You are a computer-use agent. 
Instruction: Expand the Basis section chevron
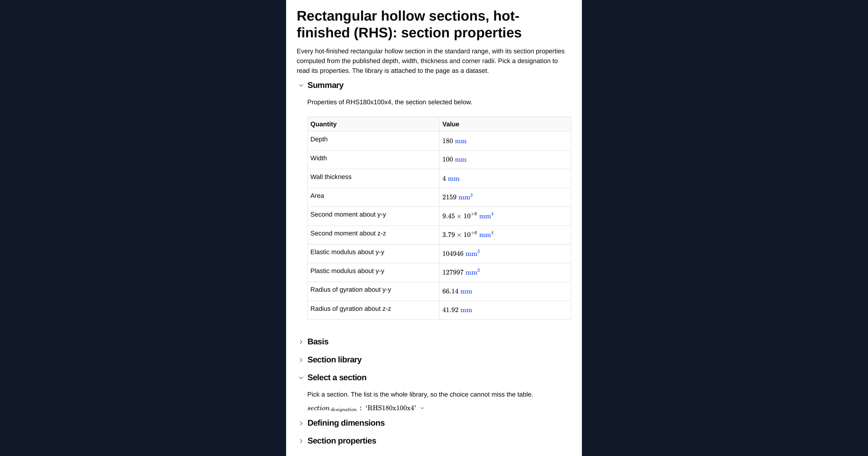[x=301, y=342]
